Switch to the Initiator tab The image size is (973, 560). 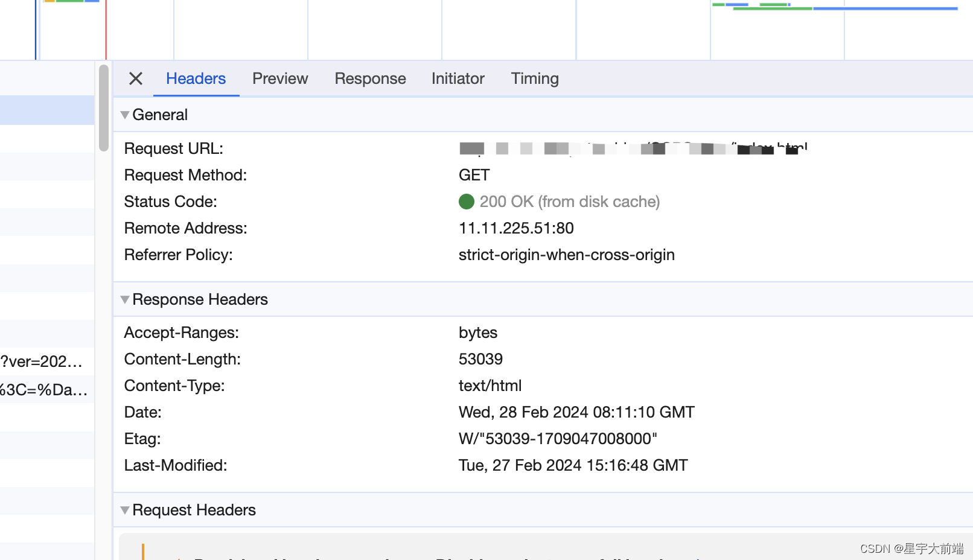(x=458, y=78)
